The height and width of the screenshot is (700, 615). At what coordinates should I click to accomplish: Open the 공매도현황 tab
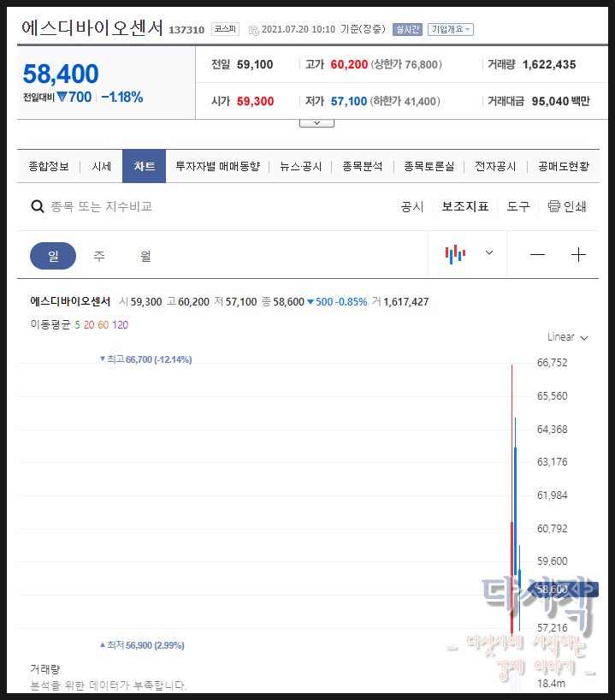pyautogui.click(x=564, y=167)
